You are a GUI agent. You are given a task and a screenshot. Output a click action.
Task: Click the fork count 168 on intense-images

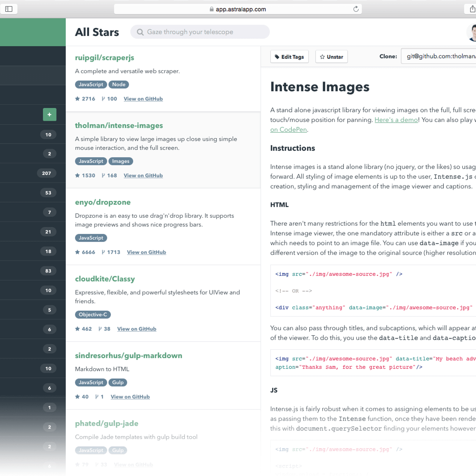point(109,176)
